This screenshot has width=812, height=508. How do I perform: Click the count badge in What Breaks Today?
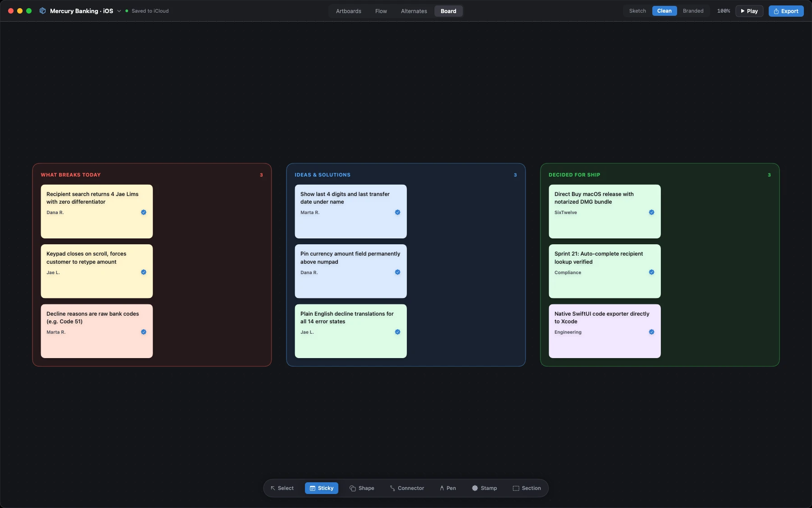click(x=261, y=175)
